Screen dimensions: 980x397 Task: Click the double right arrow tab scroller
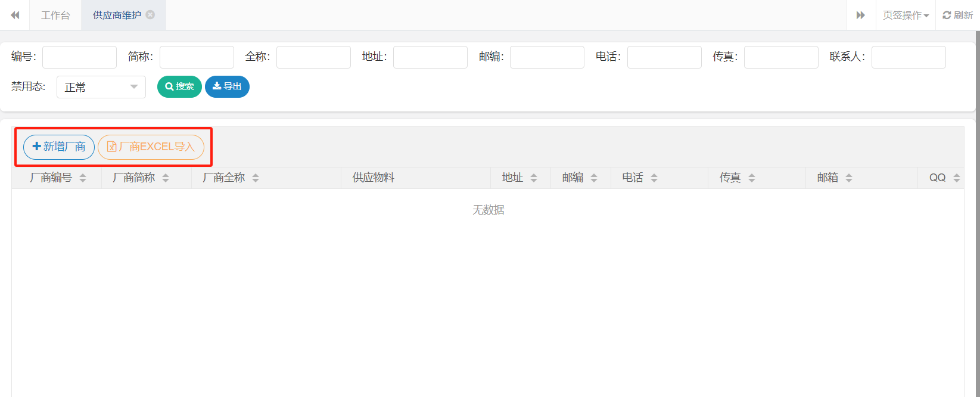(860, 15)
